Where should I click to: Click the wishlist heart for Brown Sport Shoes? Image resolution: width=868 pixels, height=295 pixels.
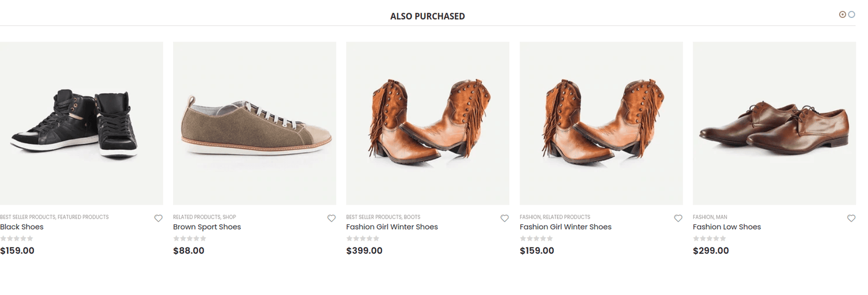(x=332, y=218)
